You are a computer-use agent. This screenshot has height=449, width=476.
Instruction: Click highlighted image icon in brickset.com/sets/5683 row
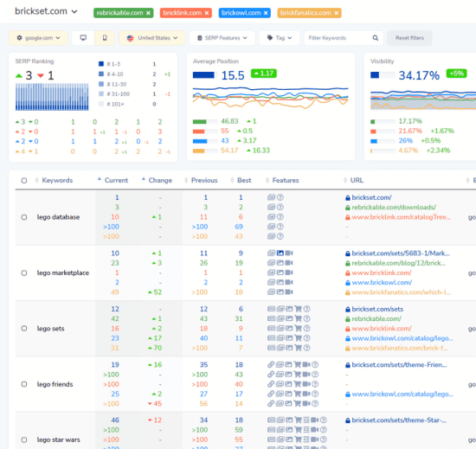(280, 253)
